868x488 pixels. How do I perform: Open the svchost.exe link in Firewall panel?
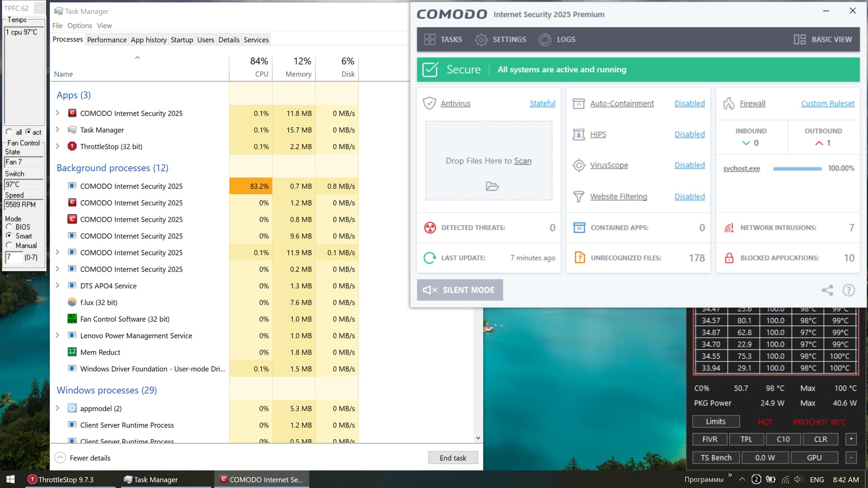[741, 168]
